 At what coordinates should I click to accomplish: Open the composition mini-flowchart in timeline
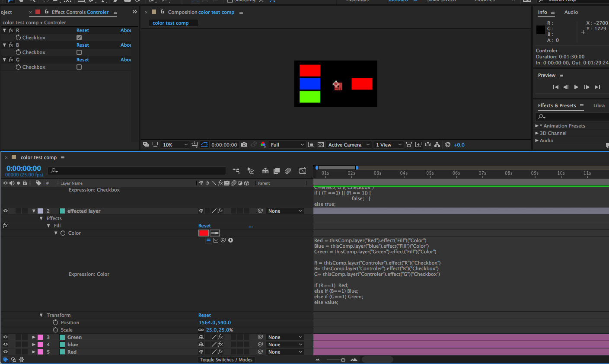(x=236, y=171)
